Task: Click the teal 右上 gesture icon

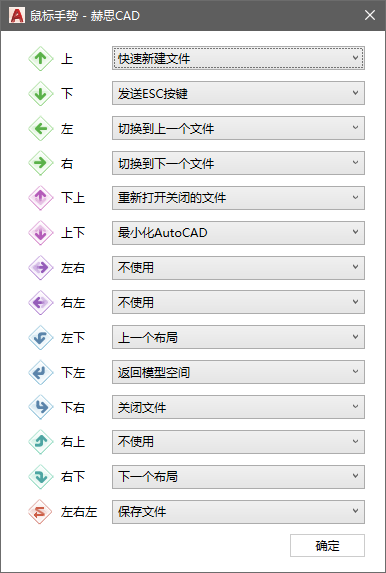Action: coord(41,442)
